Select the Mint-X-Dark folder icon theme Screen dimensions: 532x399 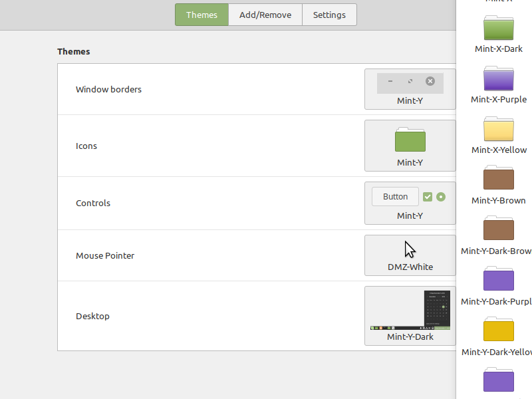tap(497, 29)
